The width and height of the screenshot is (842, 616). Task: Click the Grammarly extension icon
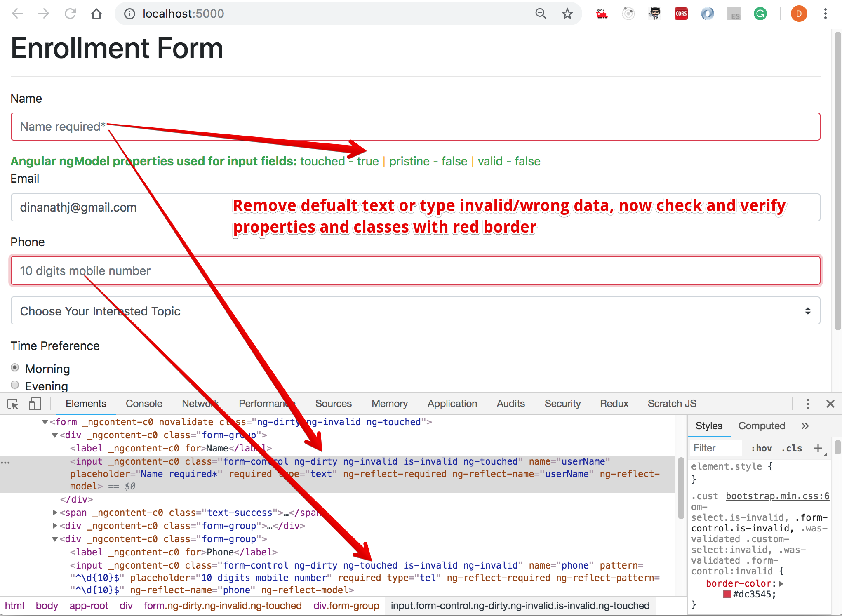click(x=760, y=14)
